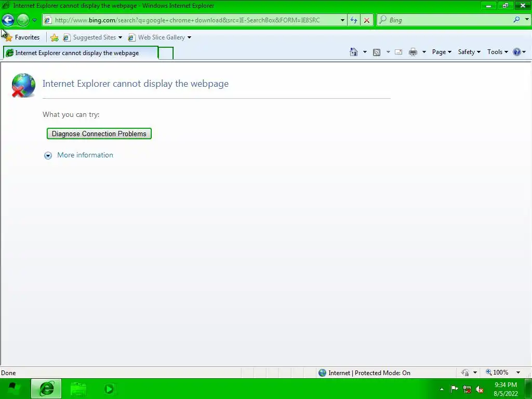Open the Tools menu
This screenshot has width=532, height=399.
tap(497, 52)
